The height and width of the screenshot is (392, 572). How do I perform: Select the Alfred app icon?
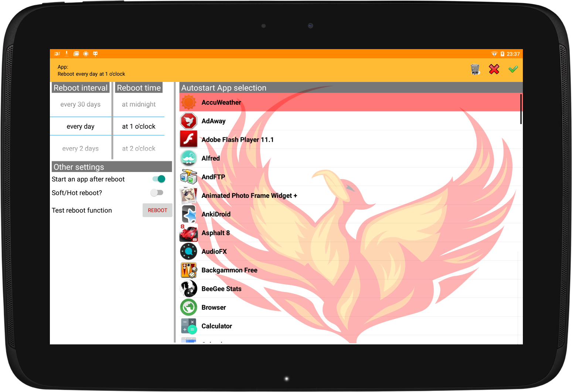tap(189, 158)
